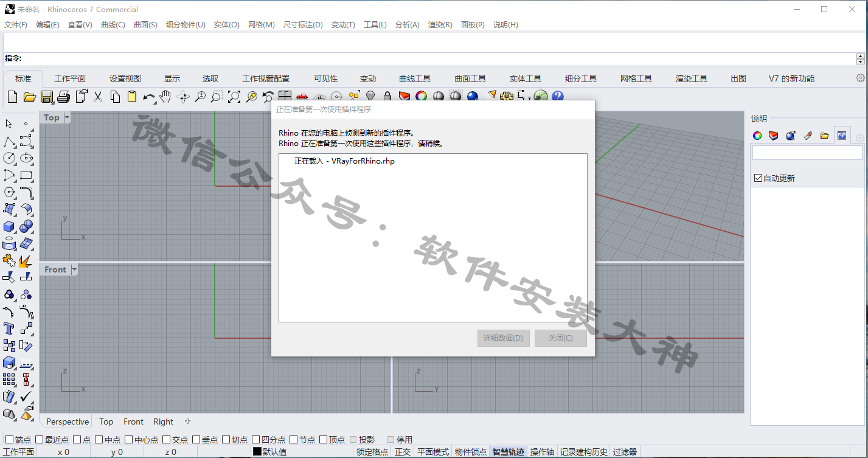This screenshot has width=868, height=458.
Task: Select the pointer arrow selection tool
Action: [9, 124]
